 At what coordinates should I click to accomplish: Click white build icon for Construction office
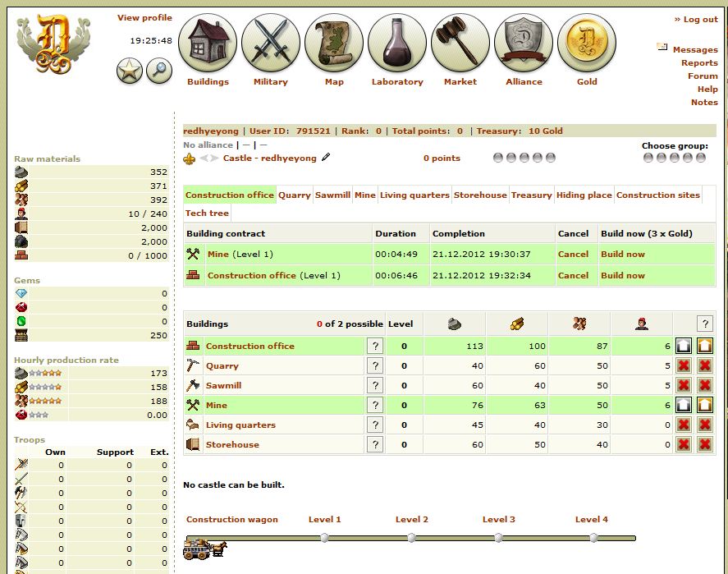(684, 346)
